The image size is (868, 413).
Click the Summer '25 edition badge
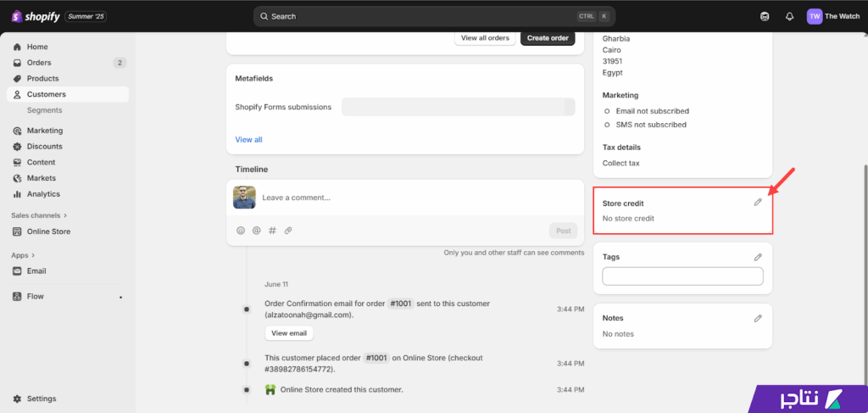tap(86, 17)
